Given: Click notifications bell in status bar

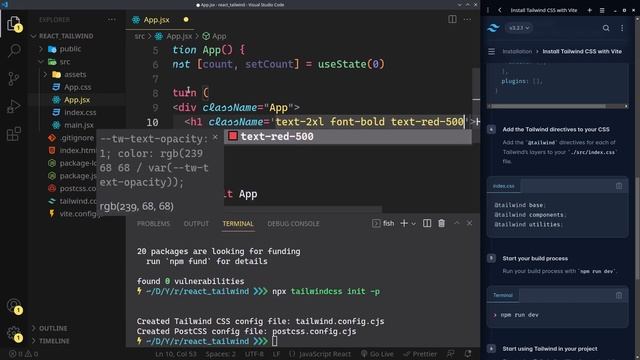Looking at the screenshot, I should click(468, 353).
